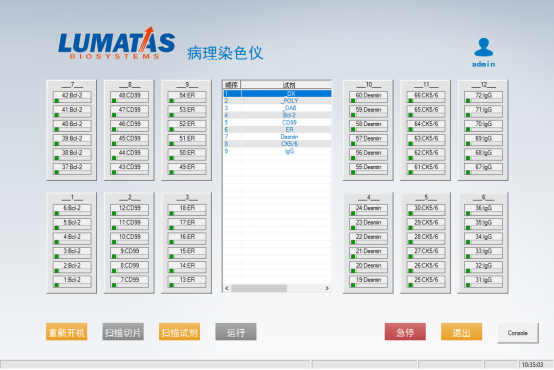554x370 pixels.
Task: Click the LUMATAS Biosystems logo
Action: 117,44
